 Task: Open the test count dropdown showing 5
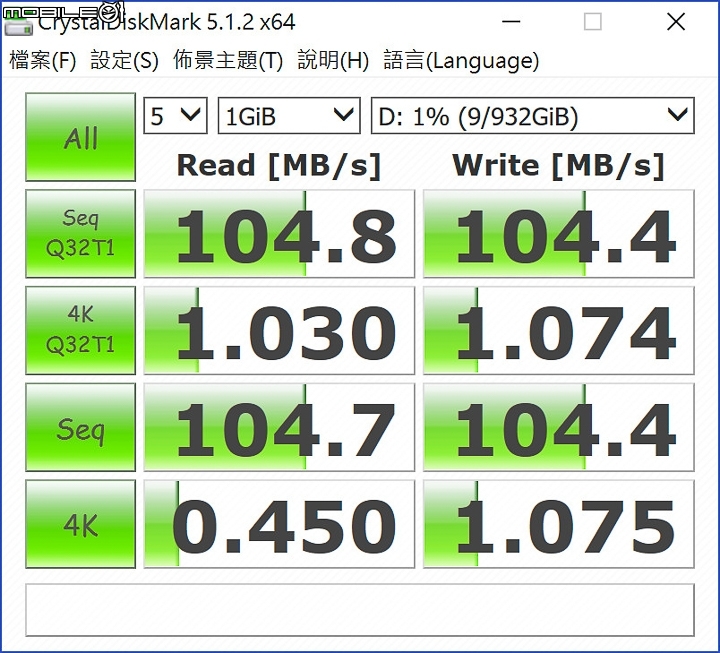(175, 116)
